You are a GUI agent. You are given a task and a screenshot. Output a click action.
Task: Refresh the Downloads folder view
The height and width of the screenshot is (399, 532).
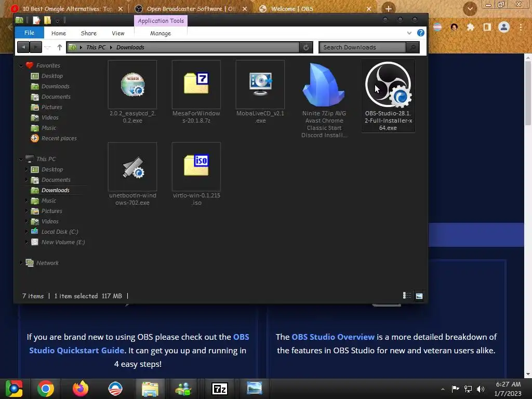[x=305, y=47]
